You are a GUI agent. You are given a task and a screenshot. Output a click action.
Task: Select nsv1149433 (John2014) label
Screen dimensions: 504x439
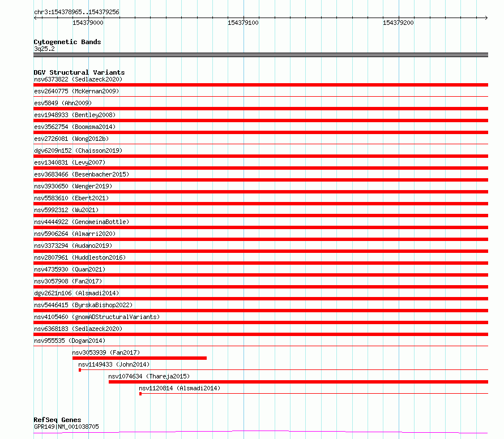(x=114, y=364)
